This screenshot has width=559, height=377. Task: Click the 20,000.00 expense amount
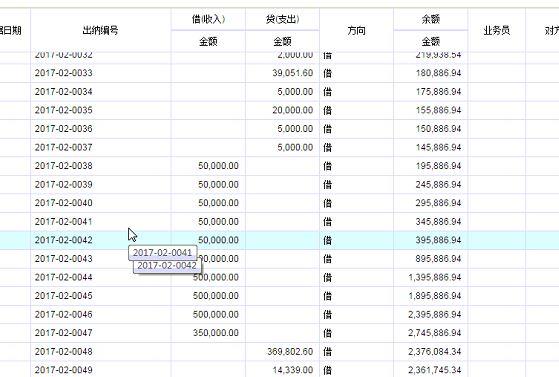pyautogui.click(x=293, y=110)
